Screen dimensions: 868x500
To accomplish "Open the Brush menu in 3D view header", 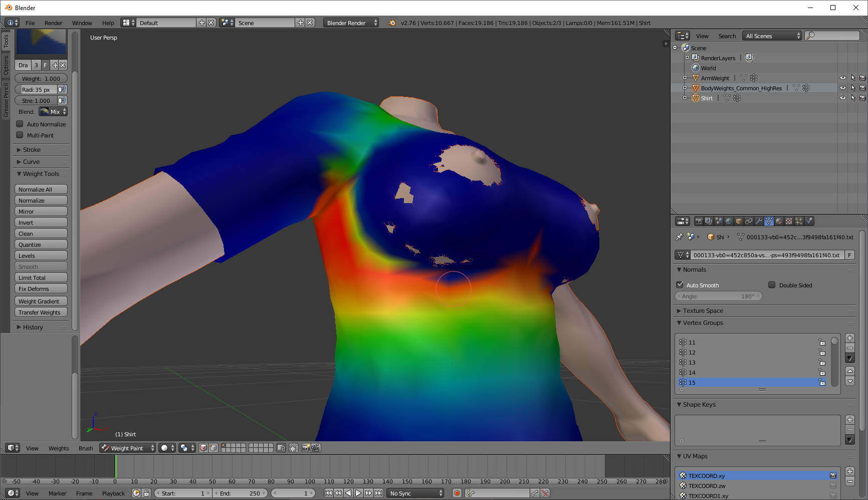I will tap(86, 448).
